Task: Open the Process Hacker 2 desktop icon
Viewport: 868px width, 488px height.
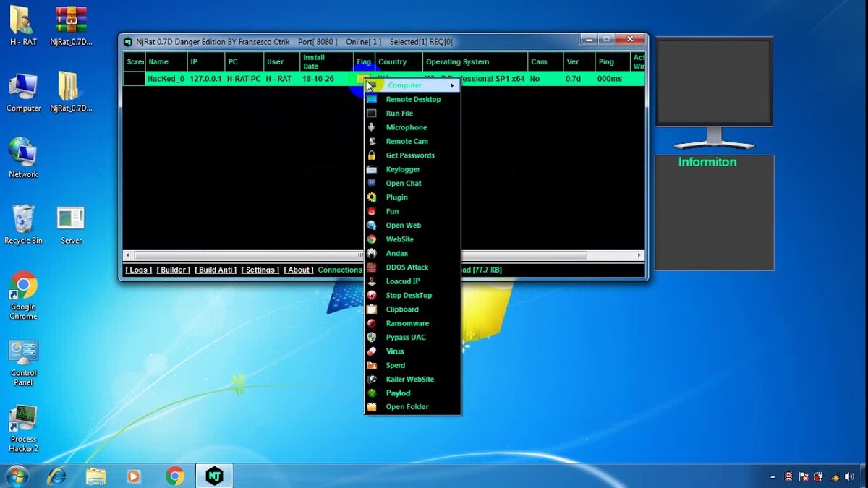Action: tap(23, 429)
